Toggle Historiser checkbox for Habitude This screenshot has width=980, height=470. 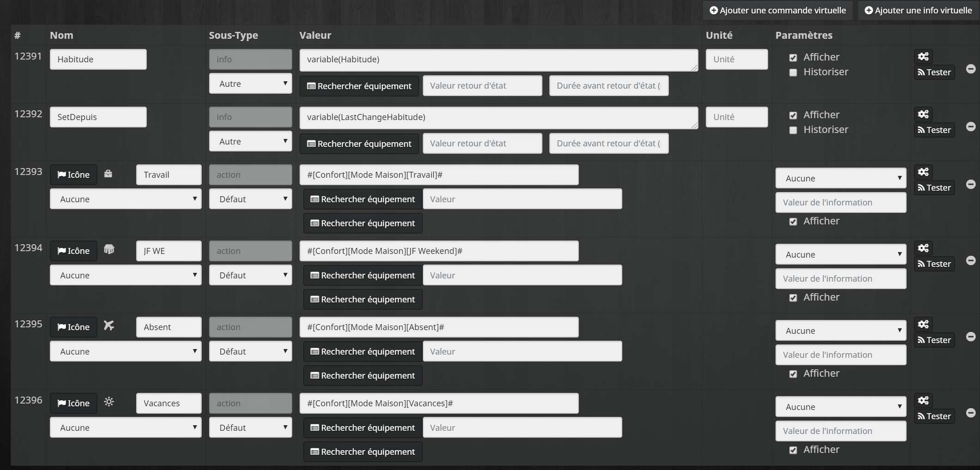(x=793, y=72)
